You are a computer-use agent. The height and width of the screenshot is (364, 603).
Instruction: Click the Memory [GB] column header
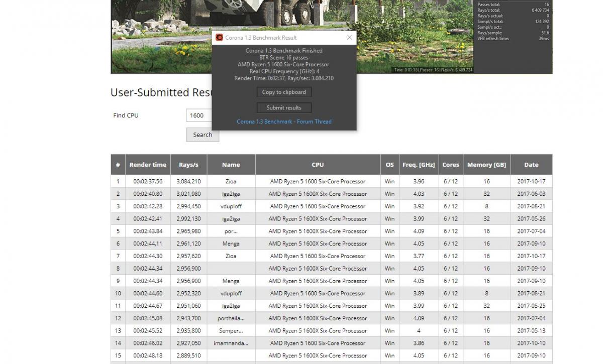[486, 165]
